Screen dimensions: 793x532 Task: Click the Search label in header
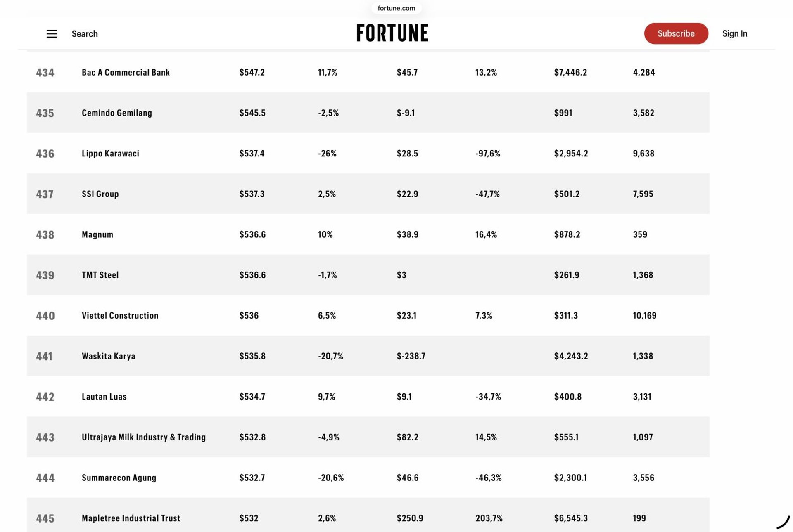pyautogui.click(x=85, y=34)
